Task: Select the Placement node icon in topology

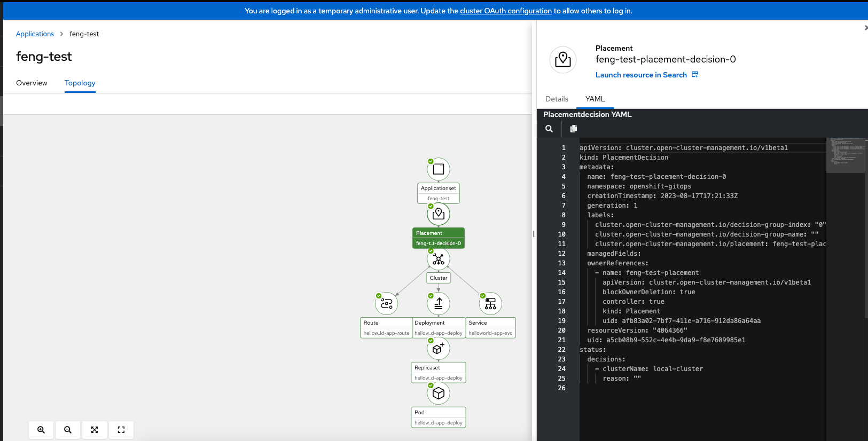Action: click(439, 214)
